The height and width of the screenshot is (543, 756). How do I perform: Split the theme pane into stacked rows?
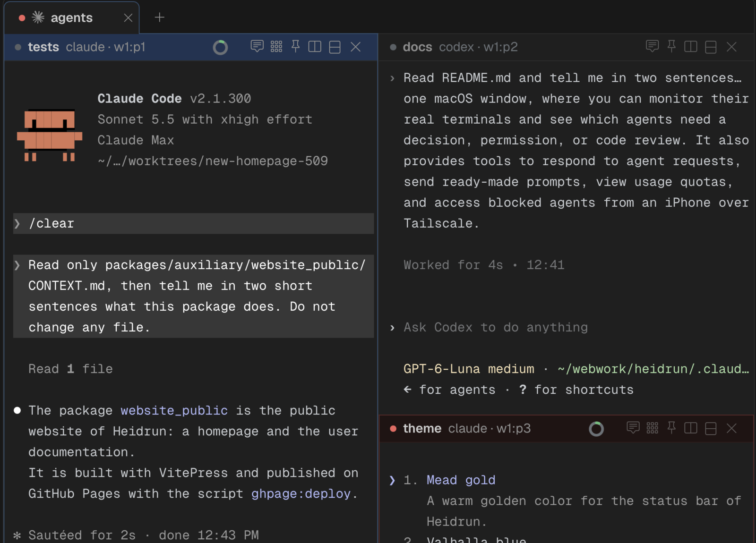tap(711, 428)
